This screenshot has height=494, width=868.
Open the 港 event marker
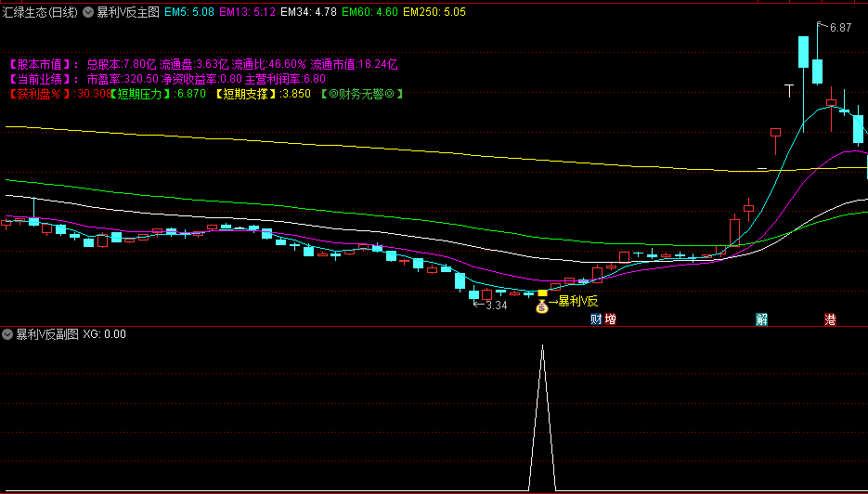coord(830,319)
